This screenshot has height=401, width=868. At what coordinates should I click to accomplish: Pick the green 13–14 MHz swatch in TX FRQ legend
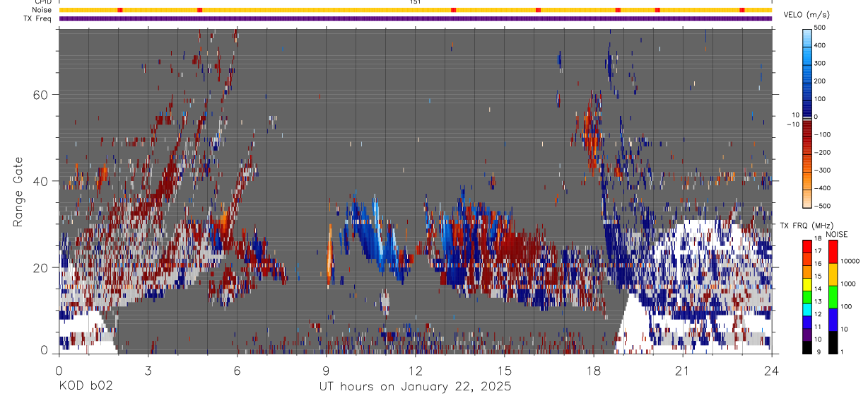(x=807, y=297)
